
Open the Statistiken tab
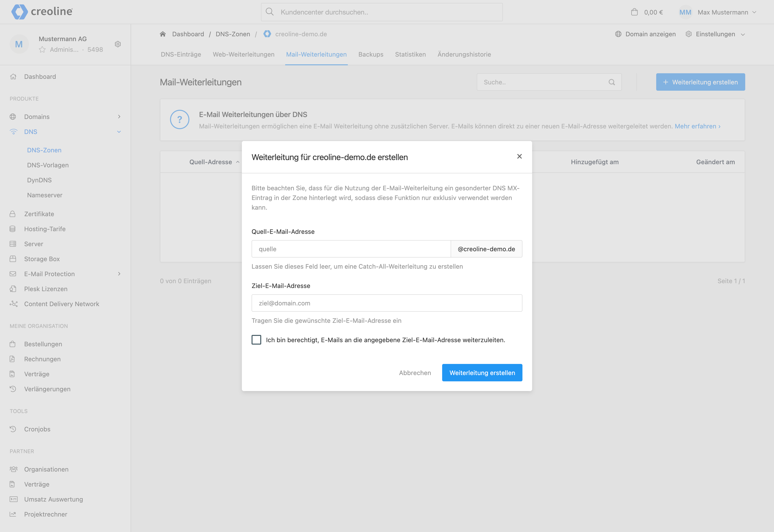410,54
